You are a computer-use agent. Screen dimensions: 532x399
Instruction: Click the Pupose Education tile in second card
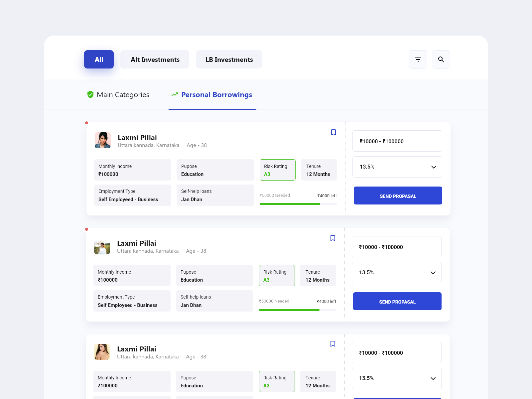point(215,276)
